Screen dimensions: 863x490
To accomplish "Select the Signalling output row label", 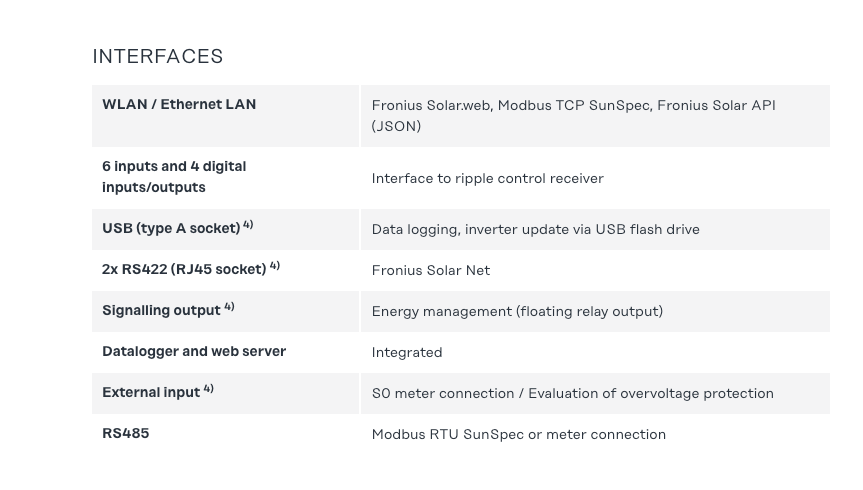I will (161, 310).
